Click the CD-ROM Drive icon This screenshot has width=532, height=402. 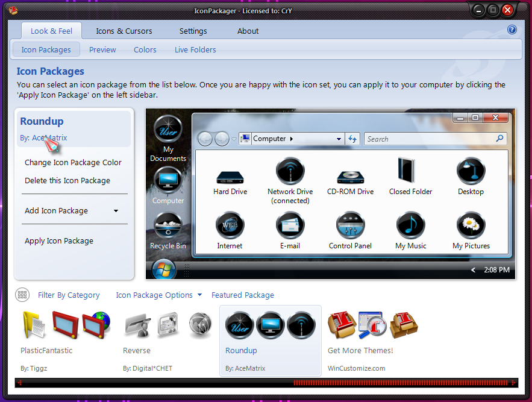click(x=350, y=177)
